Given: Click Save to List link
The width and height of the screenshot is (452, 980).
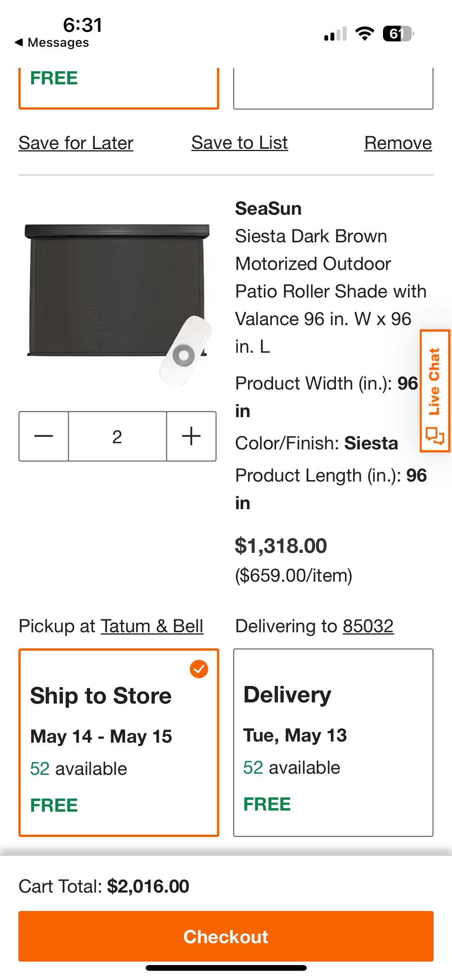Looking at the screenshot, I should click(x=240, y=143).
